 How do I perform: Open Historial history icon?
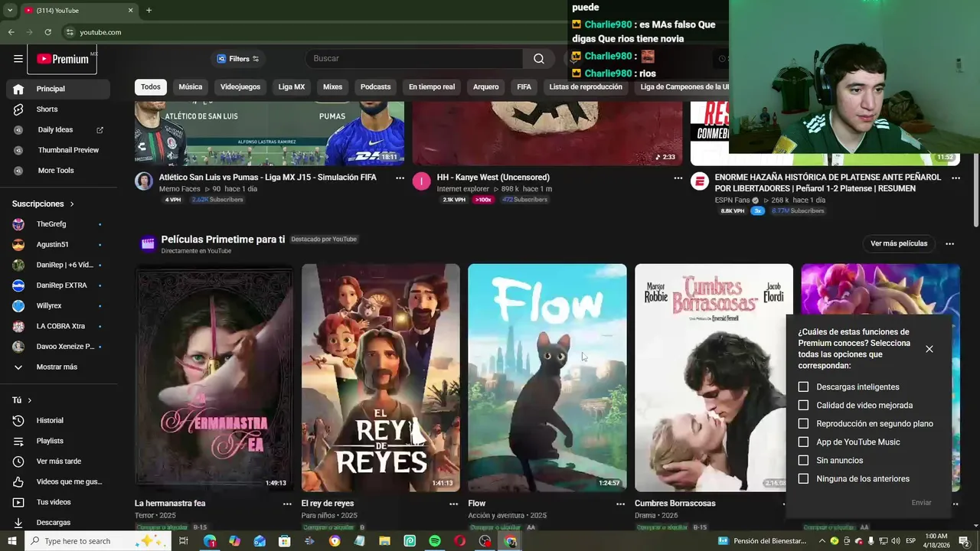[x=18, y=421]
